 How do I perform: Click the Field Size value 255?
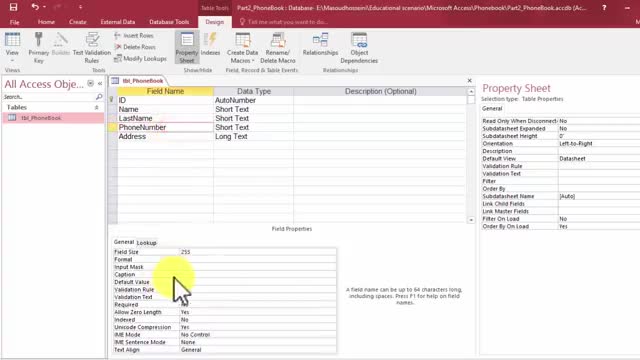point(258,252)
